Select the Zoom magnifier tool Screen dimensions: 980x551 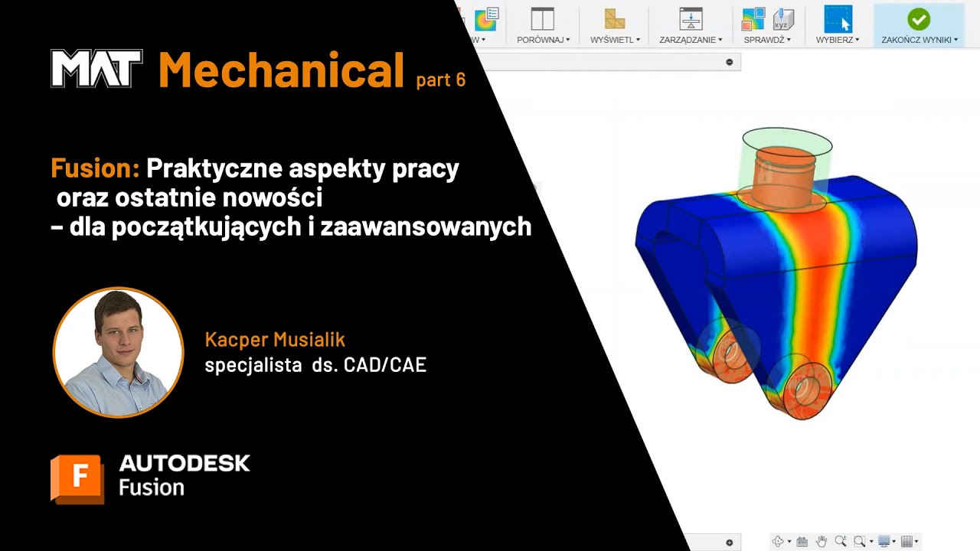841,541
